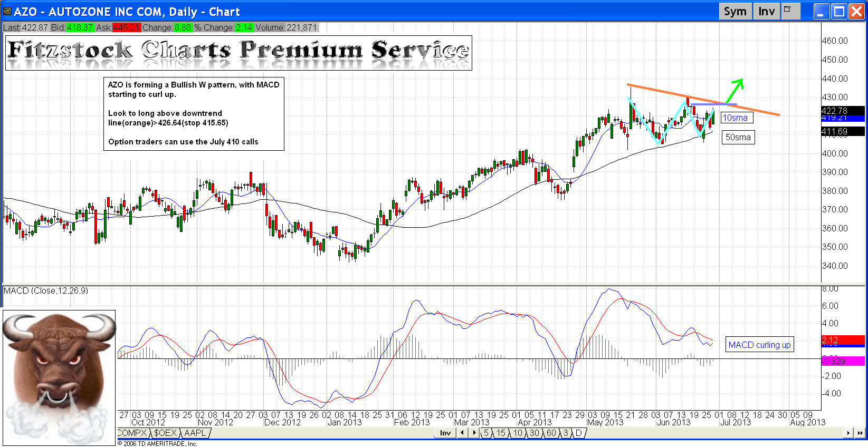Viewport: 868px width, 447px height.
Task: Select the 5 minute interval tab
Action: 486,433
